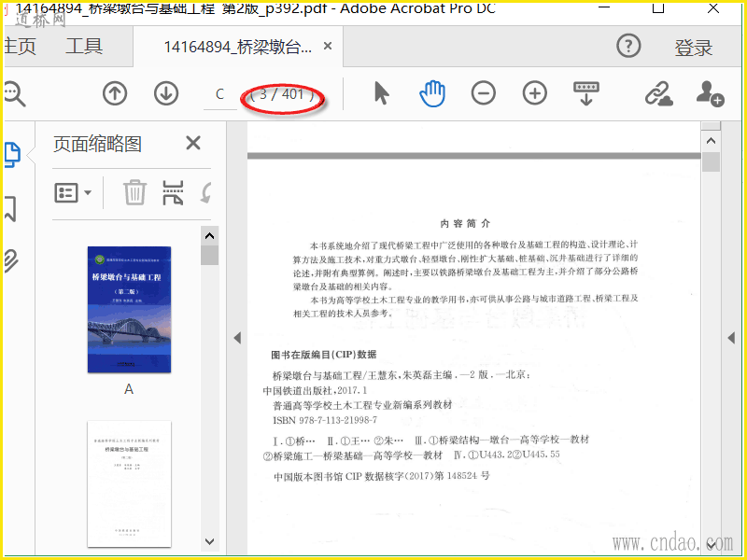Click the 中国铁道出版社,2017.1 line
747x560 pixels.
315,390
